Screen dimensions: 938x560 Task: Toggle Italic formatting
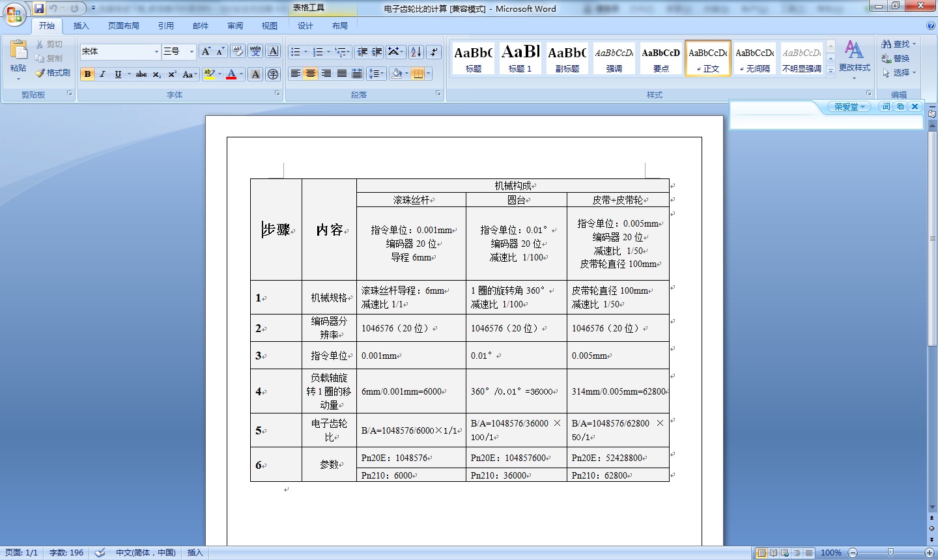(102, 74)
